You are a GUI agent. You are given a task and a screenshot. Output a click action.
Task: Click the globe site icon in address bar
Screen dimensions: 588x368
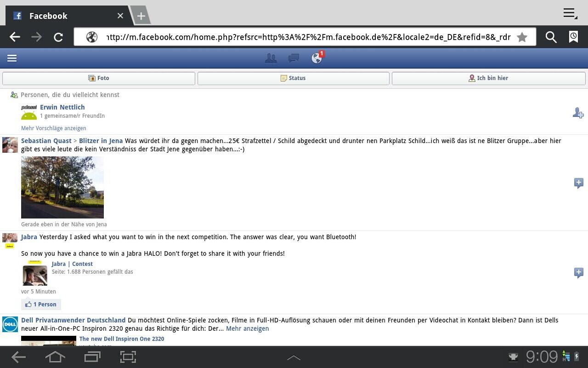pos(92,37)
